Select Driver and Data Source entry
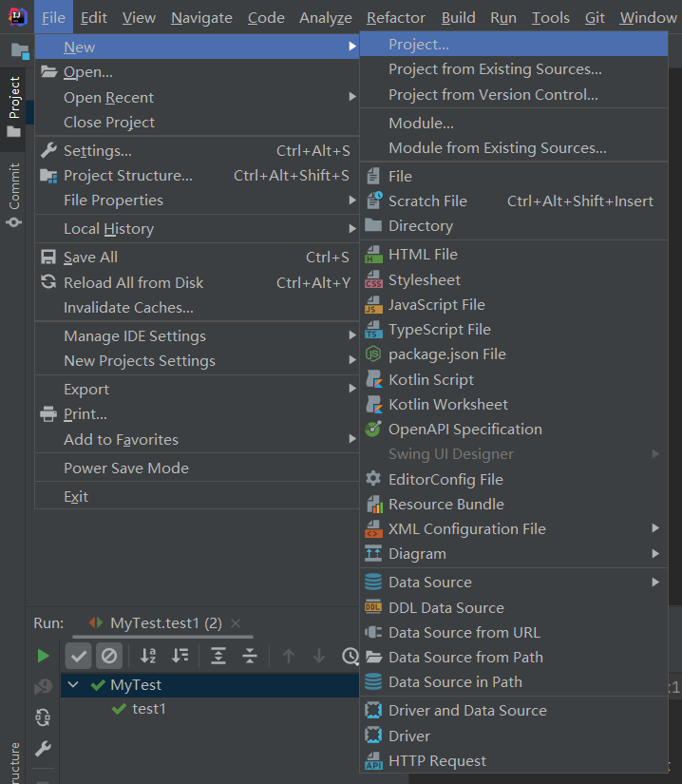The image size is (682, 784). click(x=514, y=711)
